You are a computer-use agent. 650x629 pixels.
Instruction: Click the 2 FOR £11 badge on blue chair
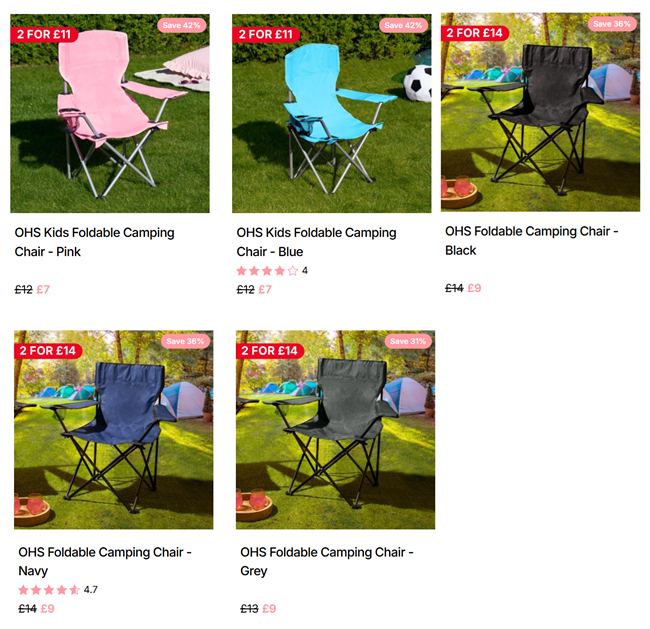point(266,34)
